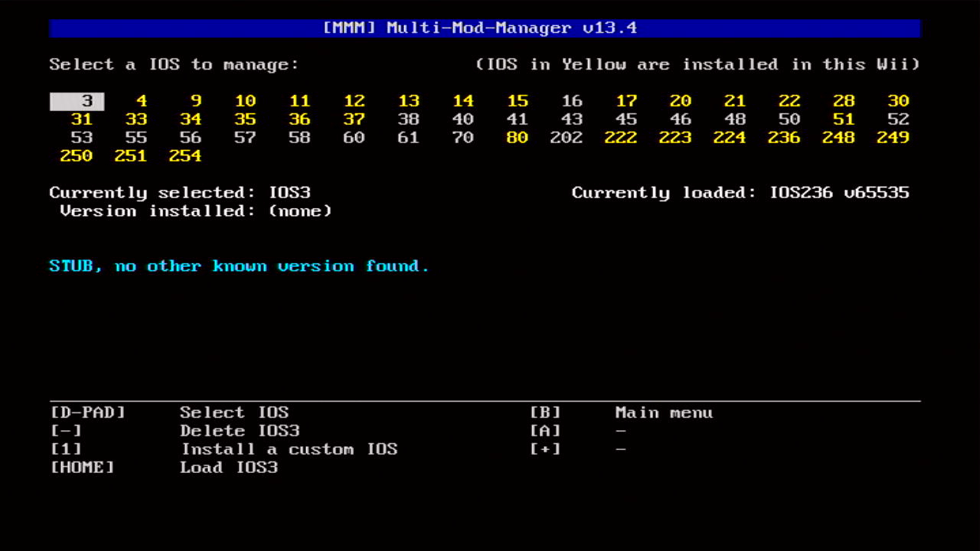Choose IOS 30 from the grid

pos(898,101)
